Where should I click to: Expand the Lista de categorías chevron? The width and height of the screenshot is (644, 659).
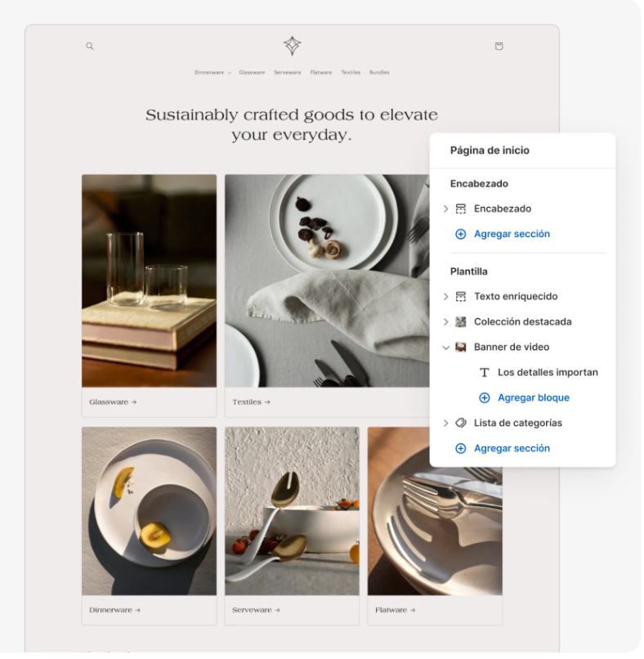point(445,424)
